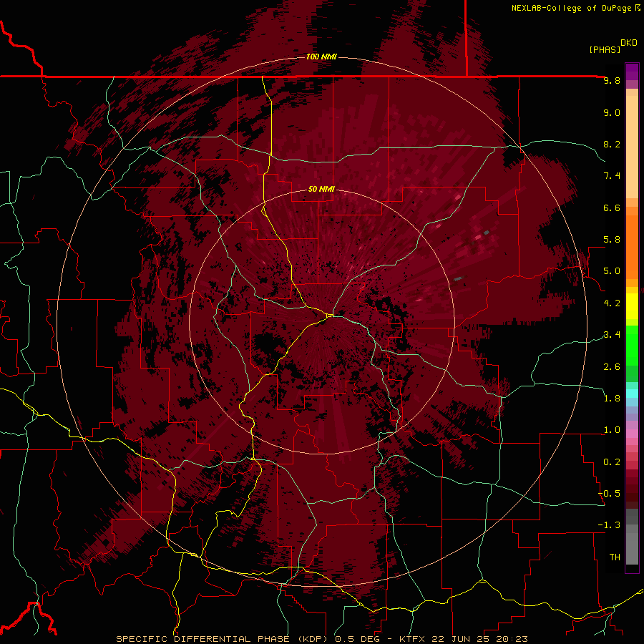Pick the cyan color bar segment

click(x=632, y=394)
